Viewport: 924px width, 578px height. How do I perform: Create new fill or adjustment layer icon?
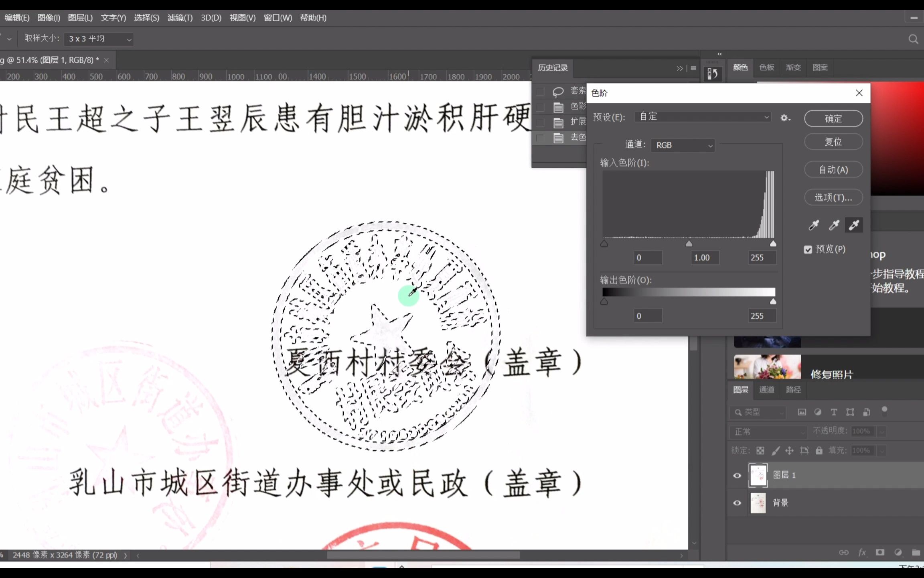coord(898,553)
